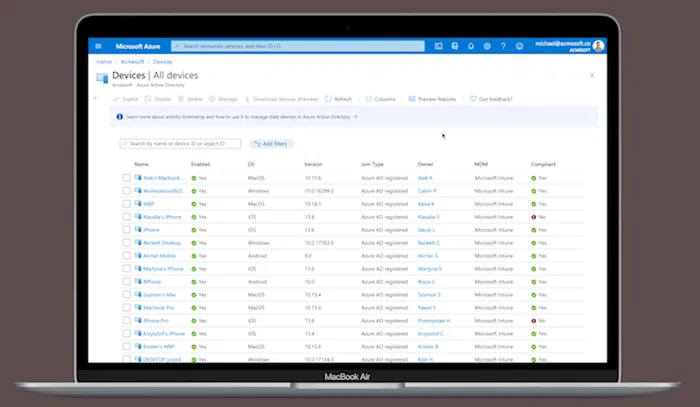Click the red non-compliant icon for Klaudia's iPhone
This screenshot has height=407, width=700.
(x=533, y=217)
